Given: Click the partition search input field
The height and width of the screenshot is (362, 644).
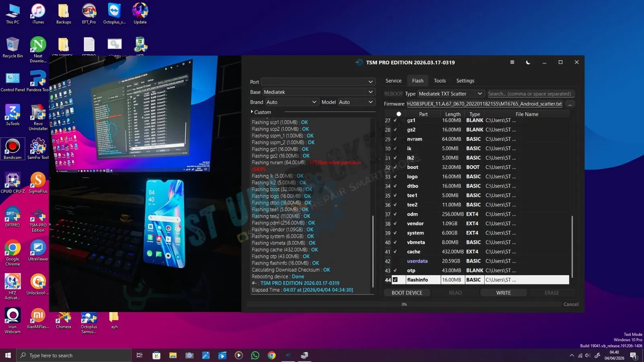Looking at the screenshot, I should 530,94.
